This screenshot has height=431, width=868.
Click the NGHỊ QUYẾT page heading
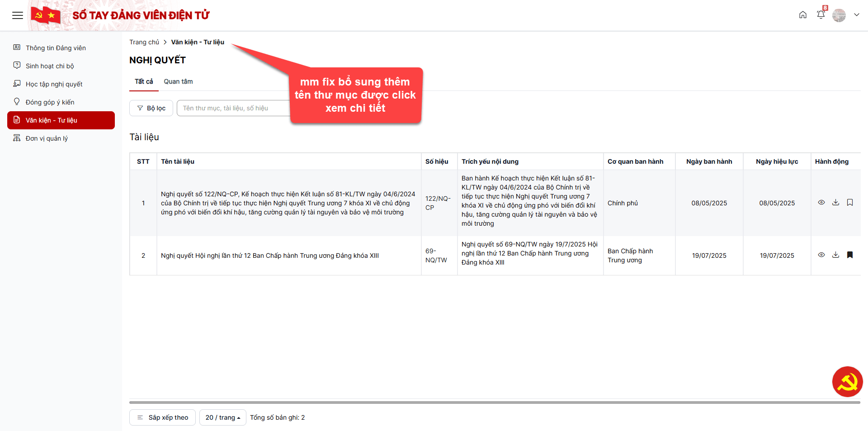157,60
